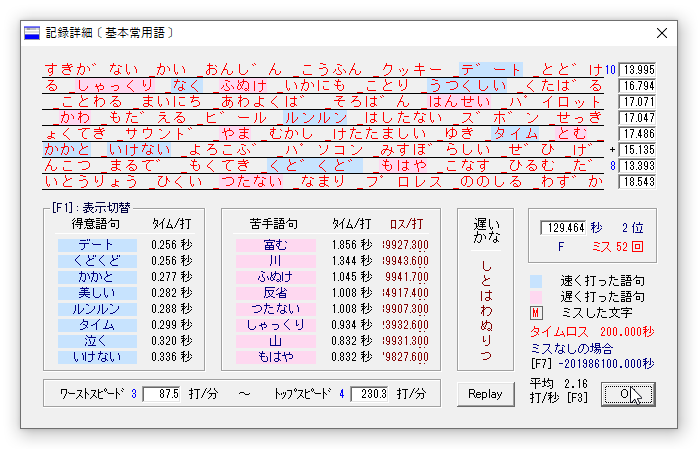Select デート in the 得意語句 list

[97, 245]
